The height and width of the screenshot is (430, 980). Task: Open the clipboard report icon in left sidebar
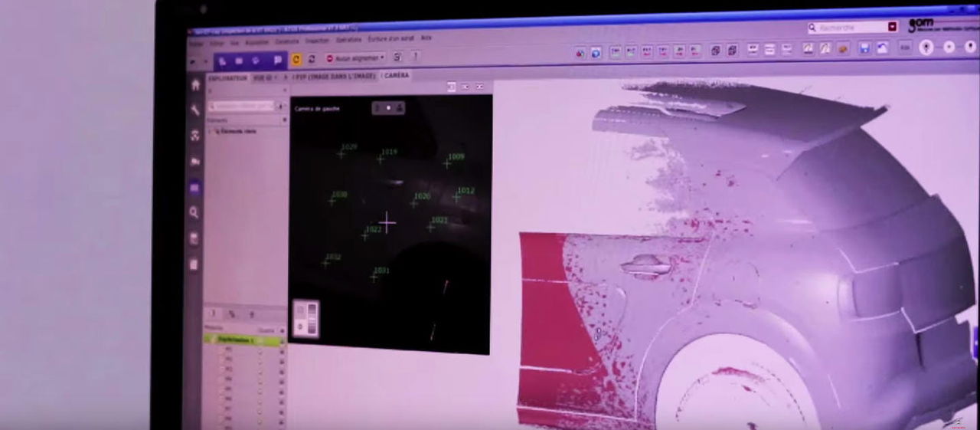coord(194,264)
